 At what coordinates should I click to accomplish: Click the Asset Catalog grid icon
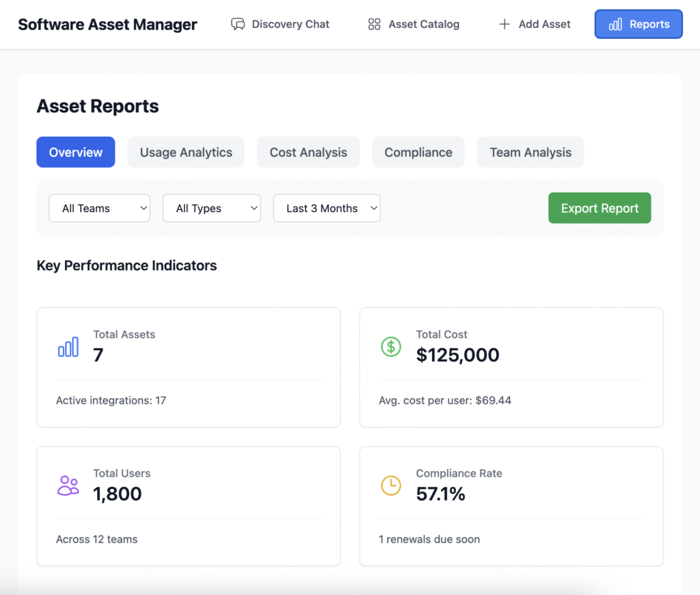pyautogui.click(x=374, y=24)
